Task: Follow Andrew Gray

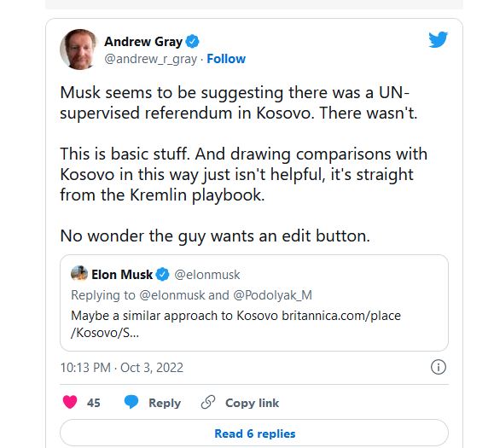Action: click(226, 59)
